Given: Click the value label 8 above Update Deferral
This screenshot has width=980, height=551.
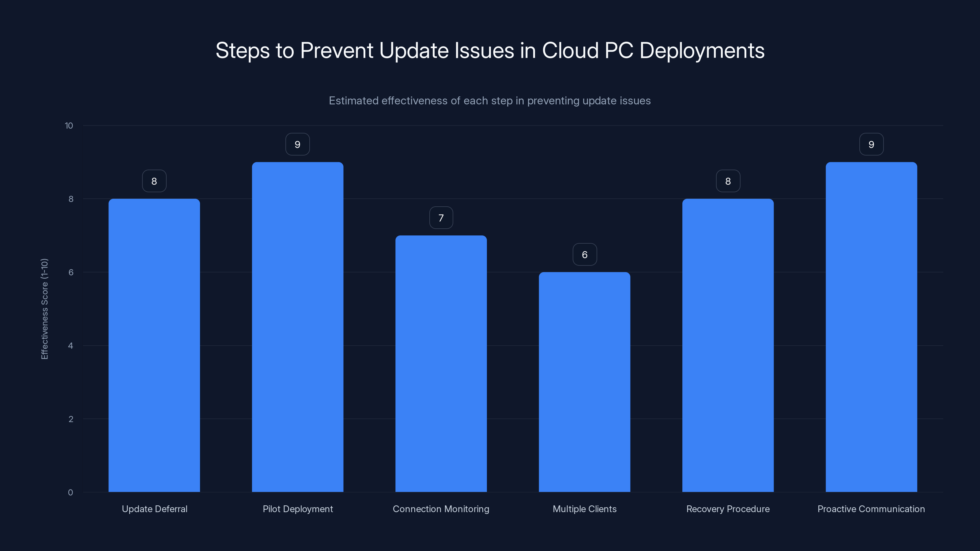Looking at the screenshot, I should 154,181.
